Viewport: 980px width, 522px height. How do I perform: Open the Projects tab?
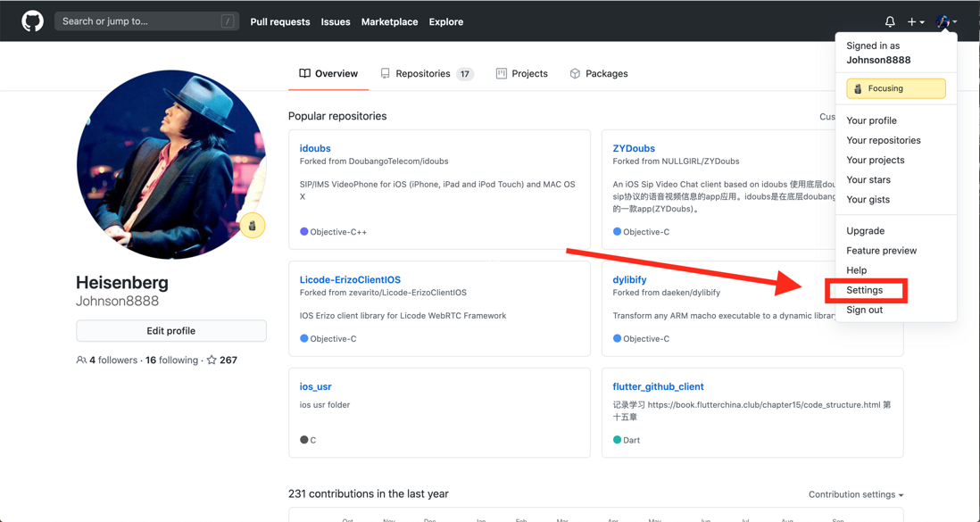pyautogui.click(x=521, y=74)
